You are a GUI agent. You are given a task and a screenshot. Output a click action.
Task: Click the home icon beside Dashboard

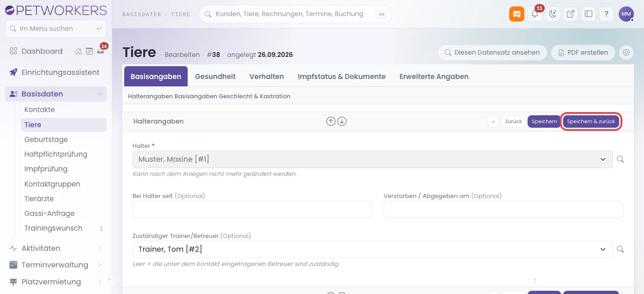(x=79, y=51)
